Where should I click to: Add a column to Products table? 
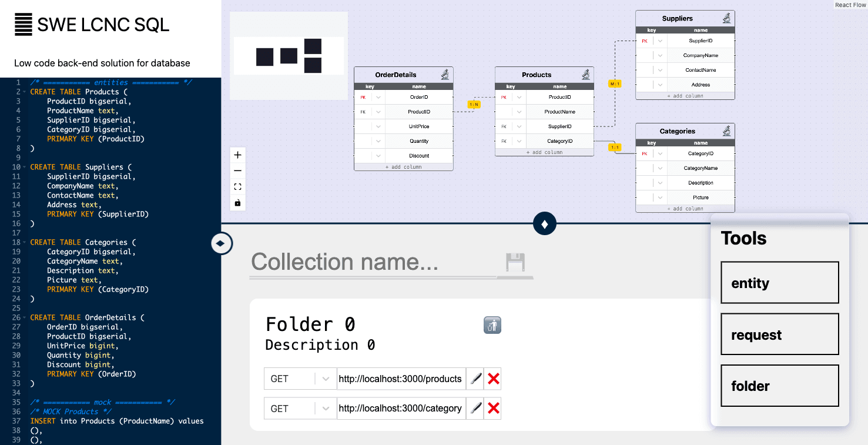click(544, 152)
